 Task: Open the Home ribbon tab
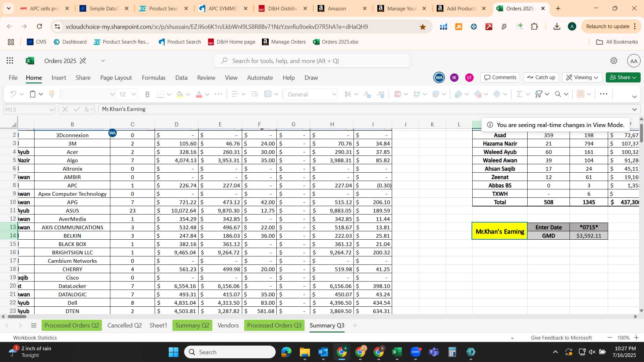pyautogui.click(x=34, y=78)
